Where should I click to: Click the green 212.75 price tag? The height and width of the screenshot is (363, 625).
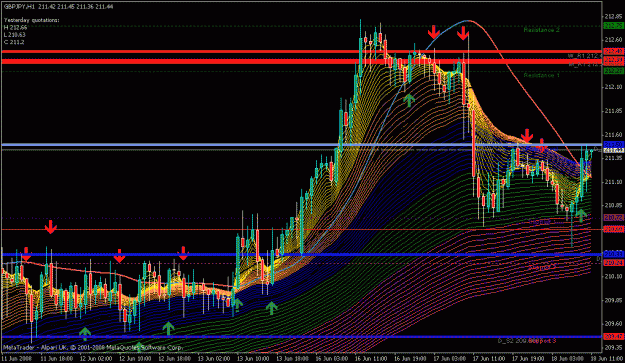point(614,26)
